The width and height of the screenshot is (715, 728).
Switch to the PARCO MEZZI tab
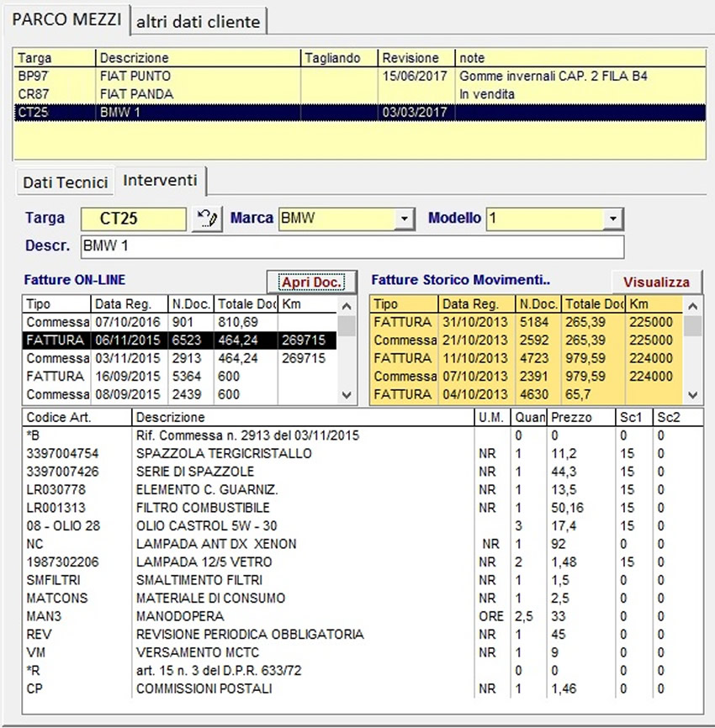(67, 20)
